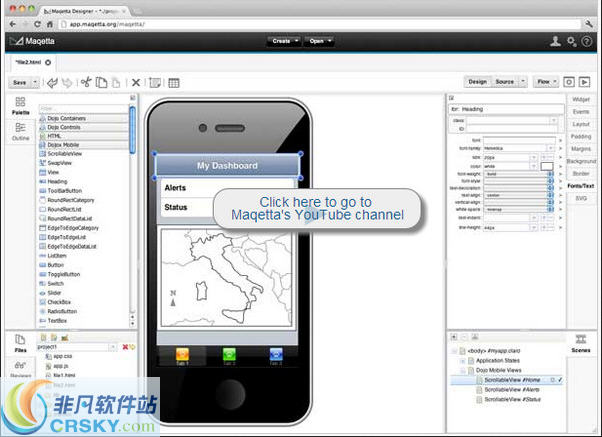Click the user profile icon in header

(x=555, y=41)
